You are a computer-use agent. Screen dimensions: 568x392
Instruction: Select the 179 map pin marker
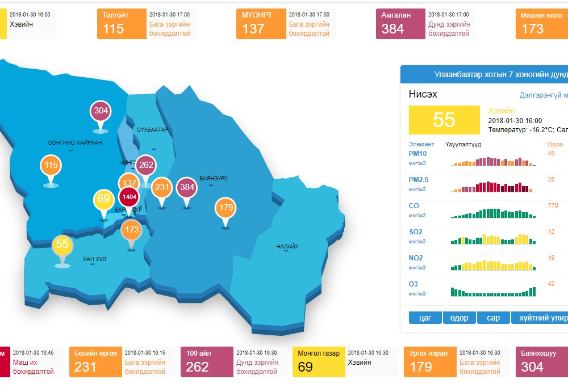[225, 208]
